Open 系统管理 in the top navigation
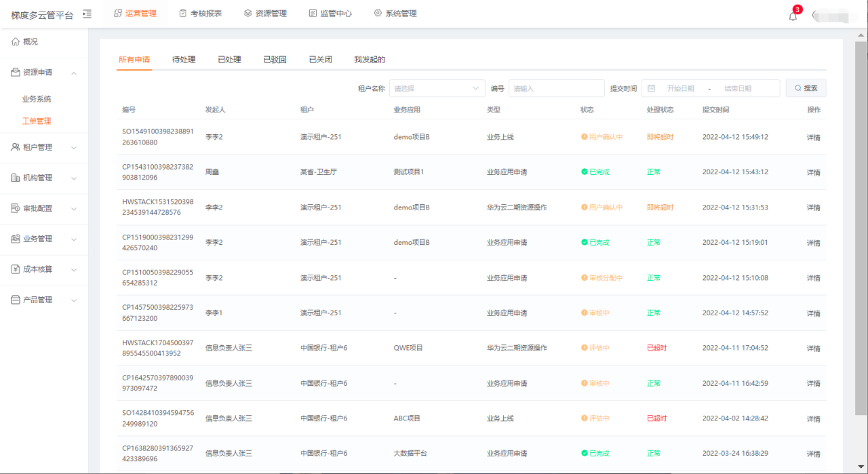Image resolution: width=868 pixels, height=474 pixels. 401,14
